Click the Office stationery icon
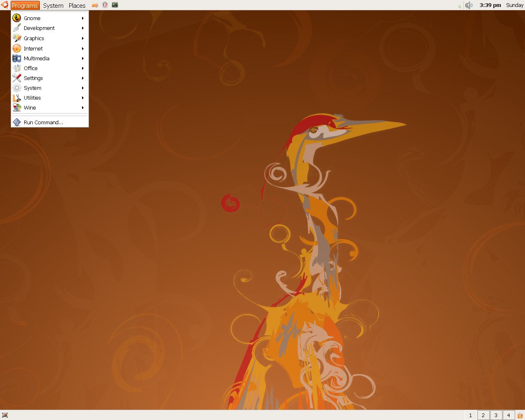 17,68
